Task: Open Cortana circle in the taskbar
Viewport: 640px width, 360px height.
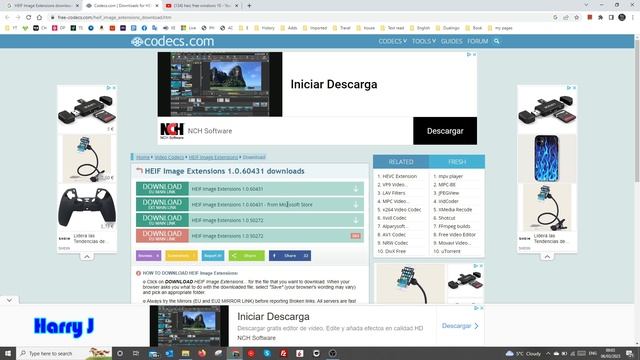Action: point(120,353)
